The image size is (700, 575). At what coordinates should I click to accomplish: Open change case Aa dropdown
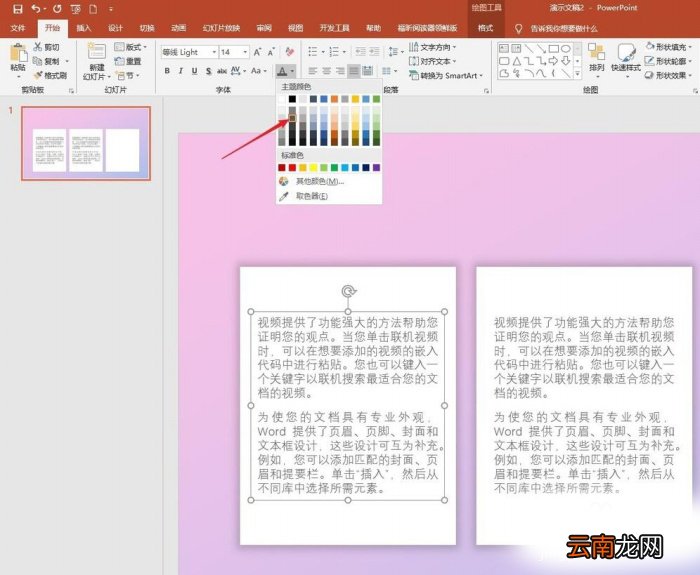259,71
